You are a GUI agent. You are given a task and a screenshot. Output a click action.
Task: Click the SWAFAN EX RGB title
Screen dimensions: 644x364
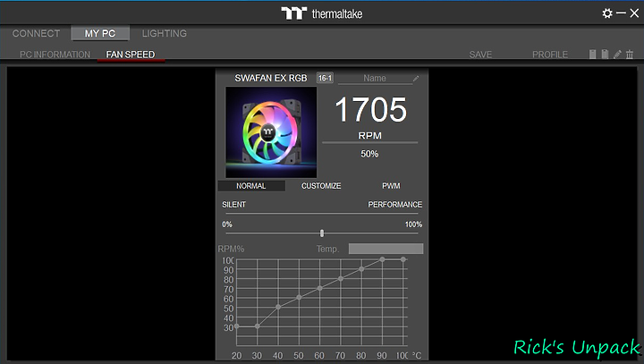click(271, 78)
